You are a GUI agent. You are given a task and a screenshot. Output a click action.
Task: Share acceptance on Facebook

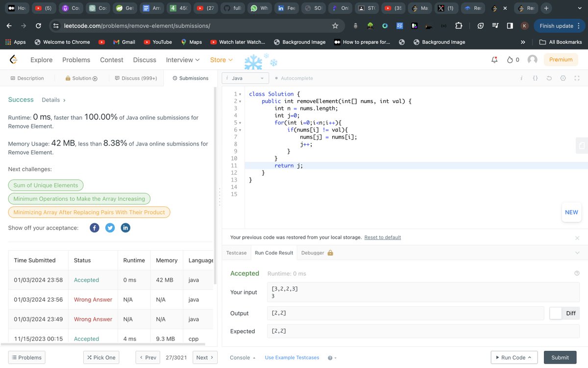click(x=94, y=228)
